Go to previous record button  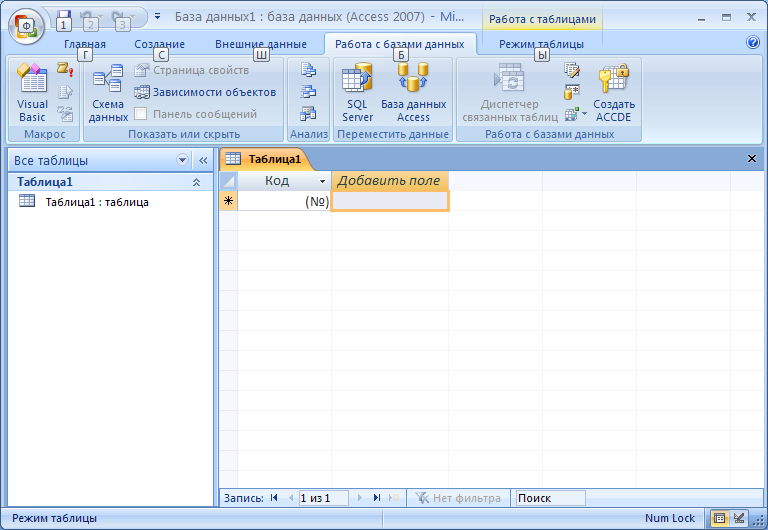(291, 498)
